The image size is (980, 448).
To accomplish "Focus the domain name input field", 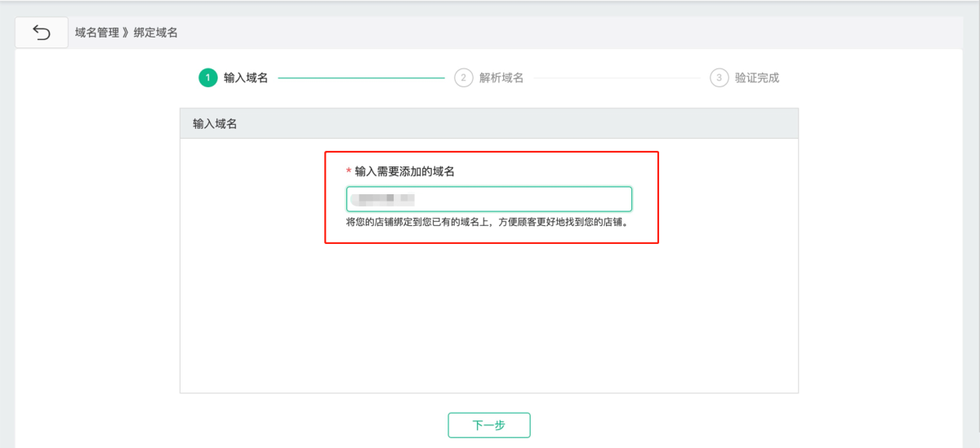I will (x=523, y=199).
